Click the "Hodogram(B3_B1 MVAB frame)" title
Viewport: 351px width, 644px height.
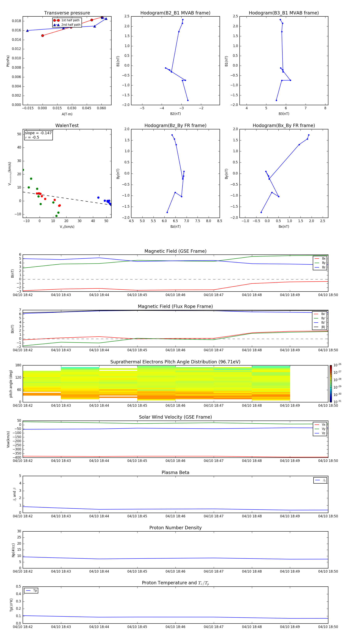[284, 13]
